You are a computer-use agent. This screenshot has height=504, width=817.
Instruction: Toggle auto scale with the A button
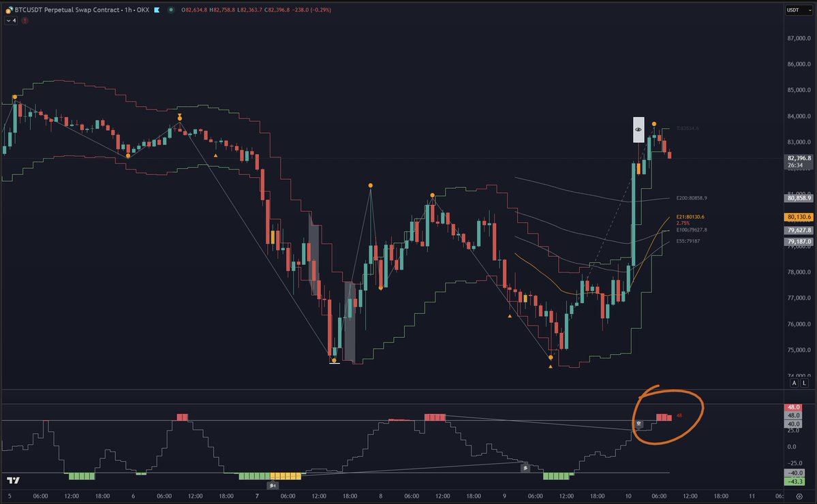794,383
